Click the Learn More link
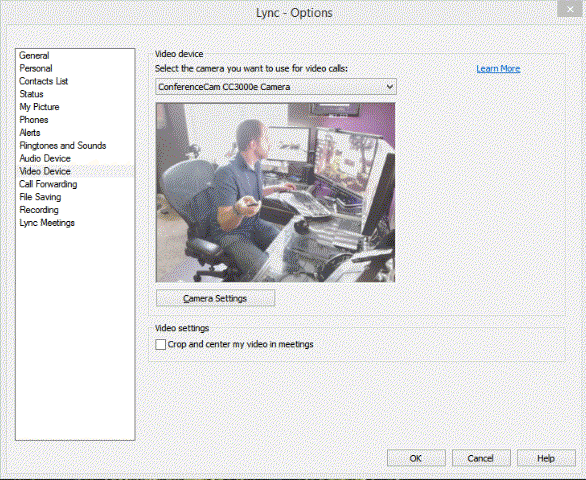The width and height of the screenshot is (586, 480). 498,69
